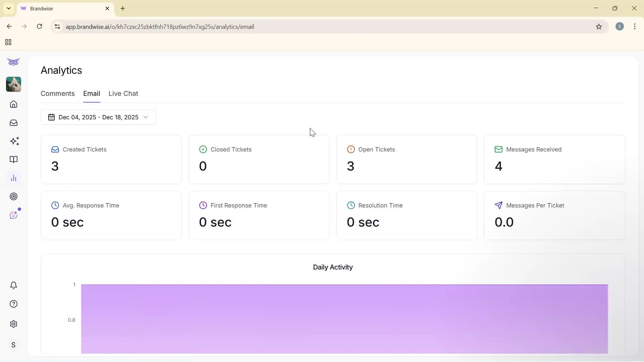Image resolution: width=644 pixels, height=362 pixels.
Task: Open the browser three-dot menu
Action: point(635,26)
